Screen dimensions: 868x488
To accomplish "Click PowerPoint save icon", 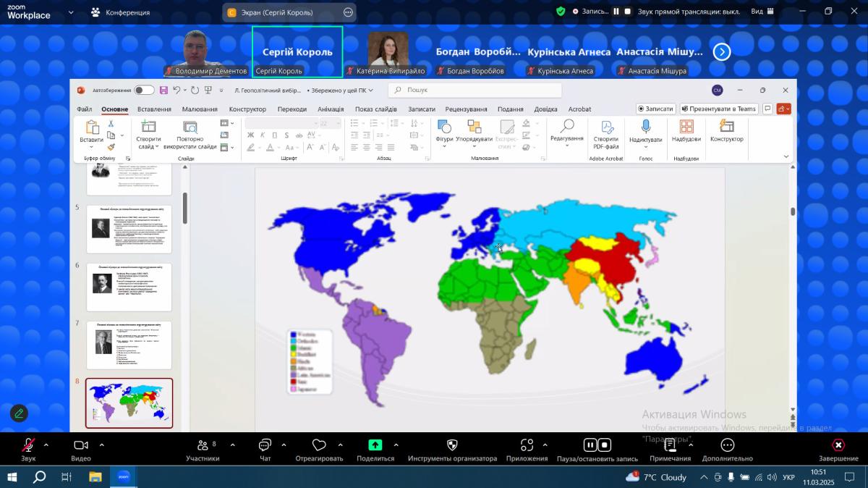I will [x=163, y=91].
